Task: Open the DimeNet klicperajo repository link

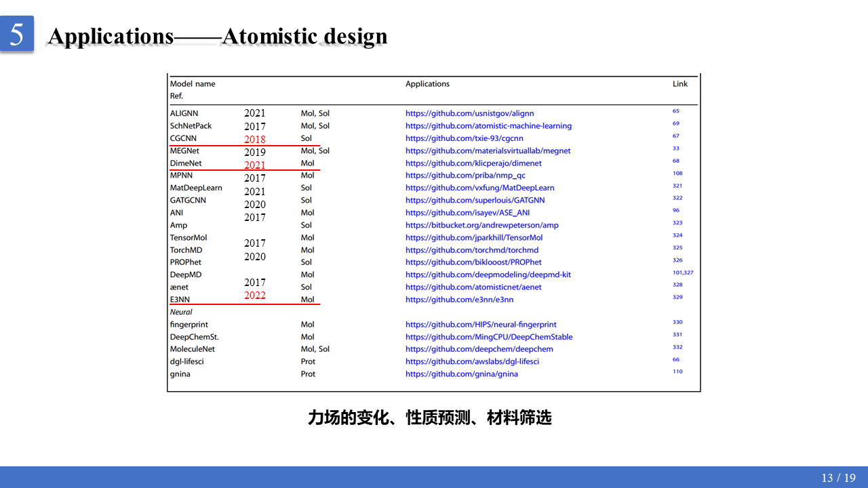Action: click(x=473, y=163)
